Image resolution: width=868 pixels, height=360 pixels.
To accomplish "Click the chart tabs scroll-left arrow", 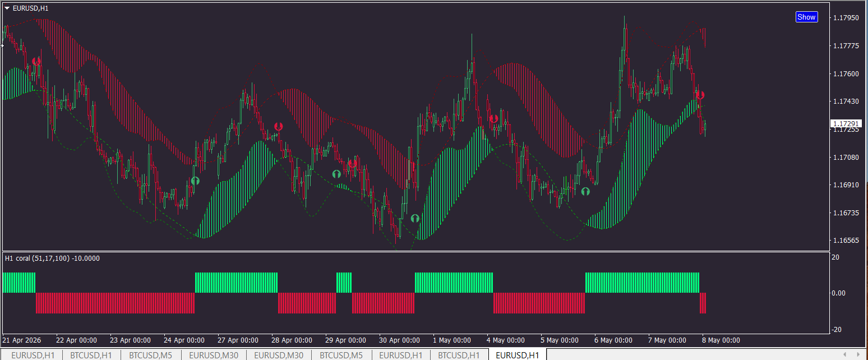I will click(845, 354).
